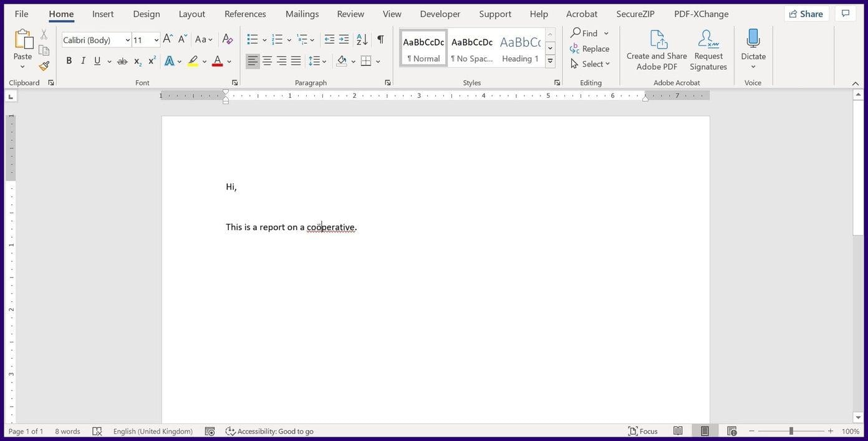Toggle show paragraph marks
Screen dimensions: 868x441
click(x=380, y=39)
